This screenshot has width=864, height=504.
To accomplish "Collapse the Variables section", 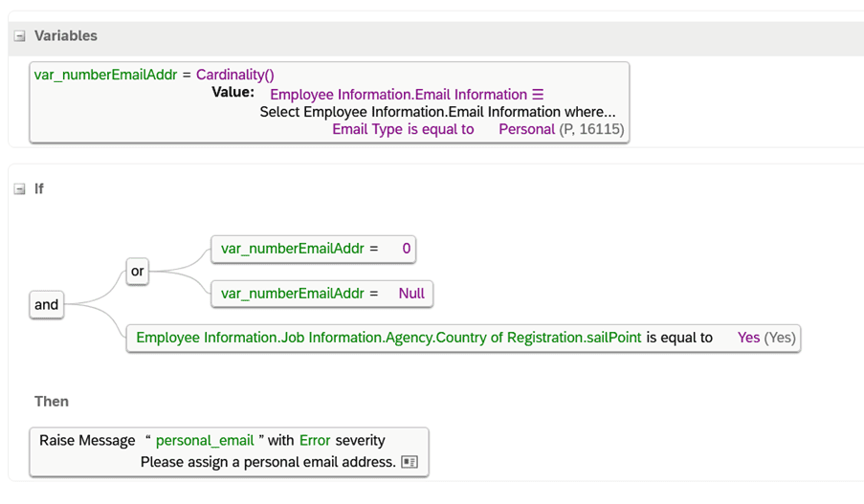I will coord(20,36).
